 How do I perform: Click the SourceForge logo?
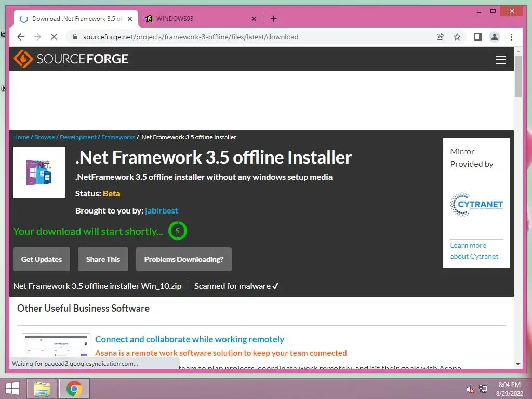point(71,59)
